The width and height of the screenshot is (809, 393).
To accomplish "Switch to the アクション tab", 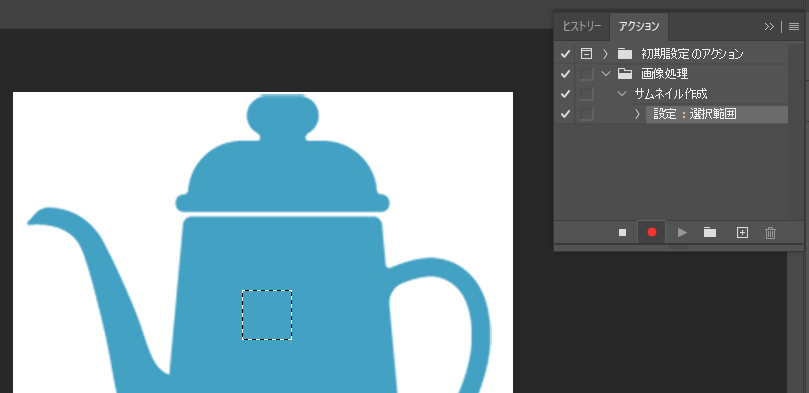I will coord(639,27).
